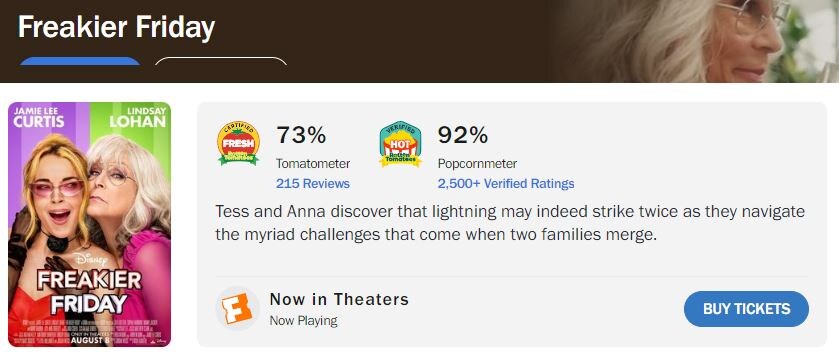The height and width of the screenshot is (362, 839).
Task: Click the 92% Popcornmeter score
Action: click(463, 135)
